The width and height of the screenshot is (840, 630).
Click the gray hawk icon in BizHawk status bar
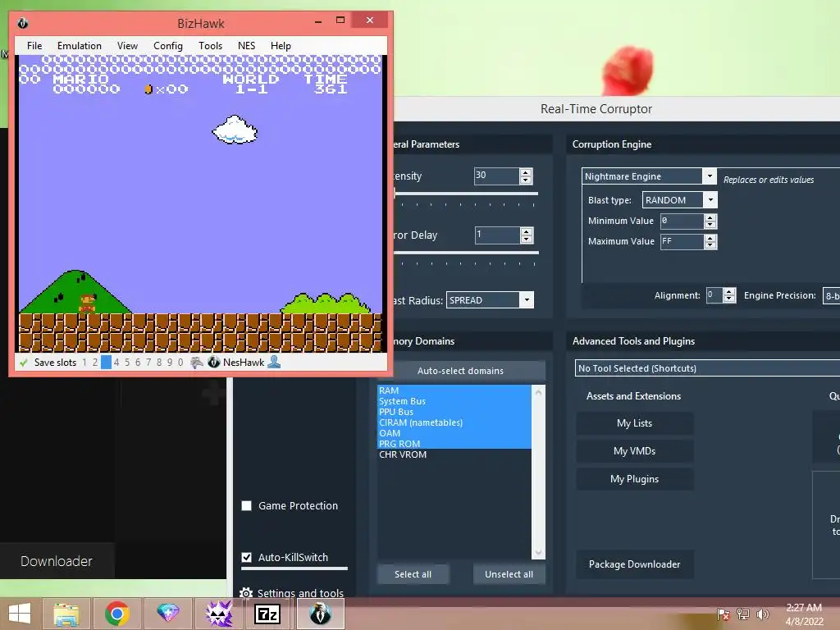pyautogui.click(x=197, y=363)
